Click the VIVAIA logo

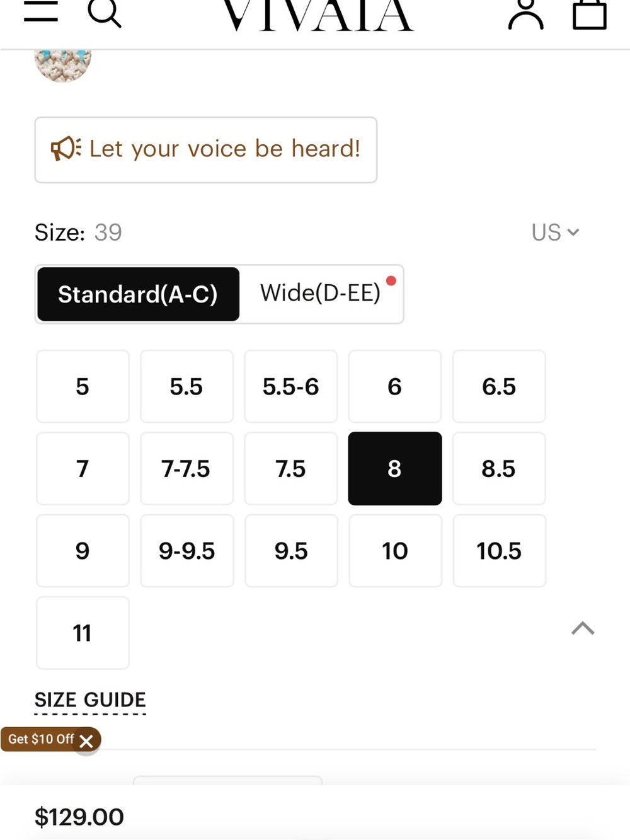click(318, 15)
